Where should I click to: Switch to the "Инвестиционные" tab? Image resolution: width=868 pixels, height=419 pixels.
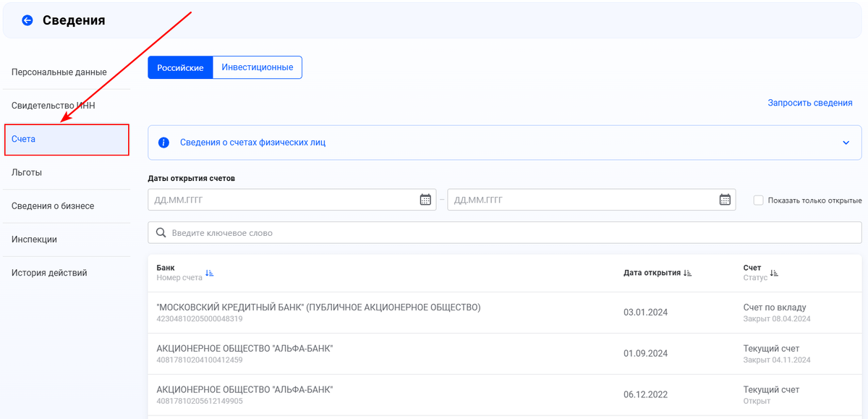[258, 67]
